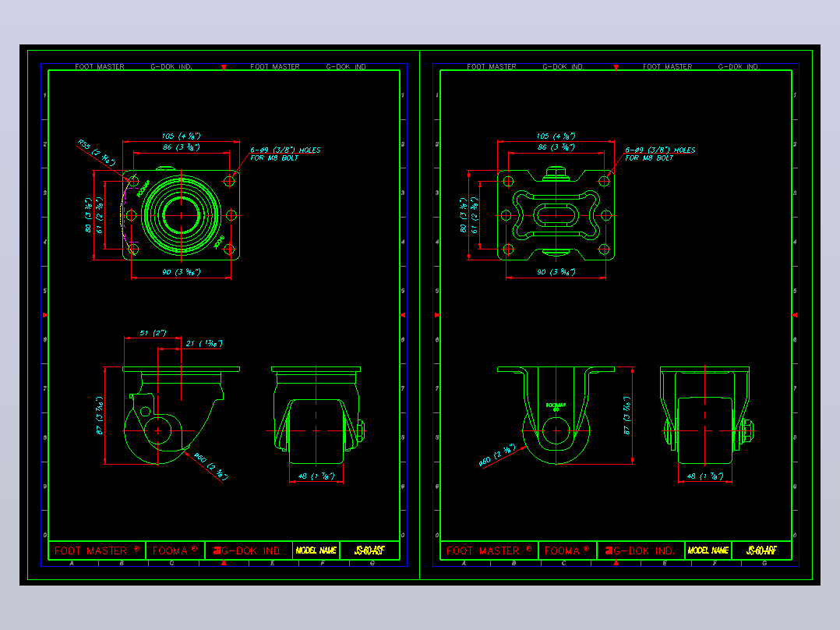Click FOOT MASTER title block cell on JS-60-ASF sheet

[x=97, y=550]
